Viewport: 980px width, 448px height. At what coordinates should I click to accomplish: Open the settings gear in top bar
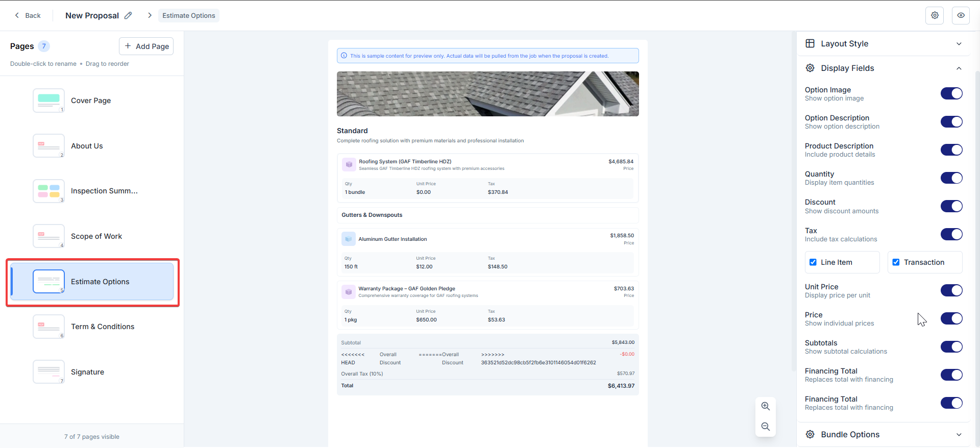point(935,15)
